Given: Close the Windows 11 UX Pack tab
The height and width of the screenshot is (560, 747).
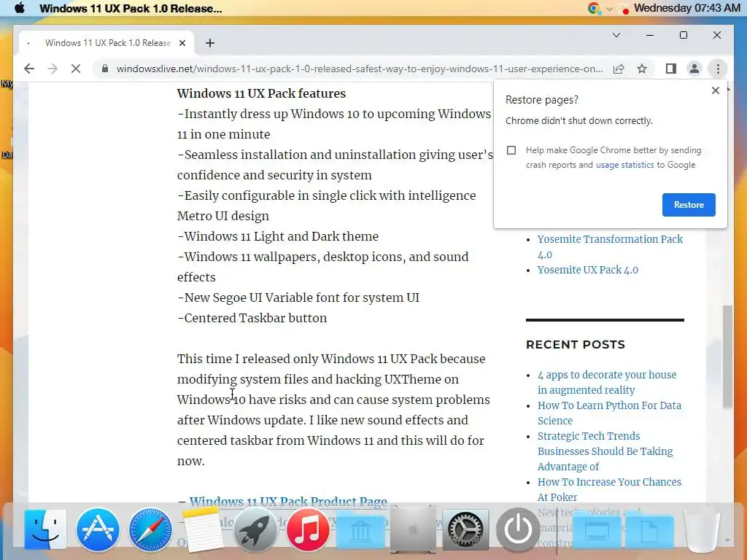Looking at the screenshot, I should 182,43.
